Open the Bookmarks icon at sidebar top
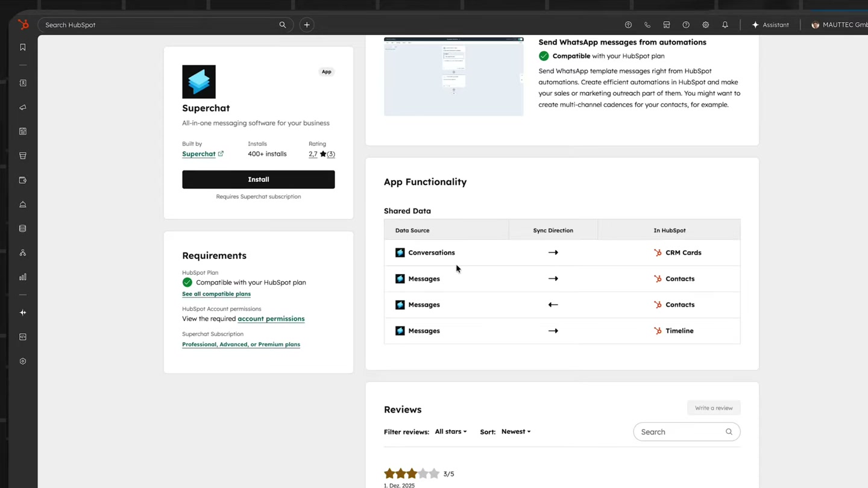This screenshot has width=868, height=488. coord(23,47)
